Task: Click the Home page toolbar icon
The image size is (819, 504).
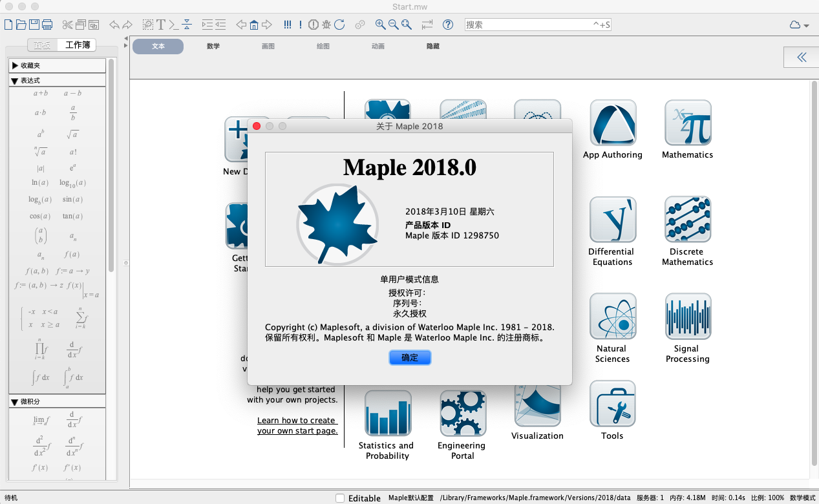Action: point(254,25)
